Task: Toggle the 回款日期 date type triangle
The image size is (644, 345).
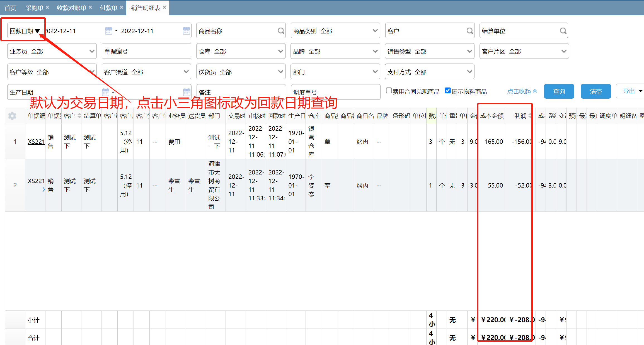Action: point(37,31)
